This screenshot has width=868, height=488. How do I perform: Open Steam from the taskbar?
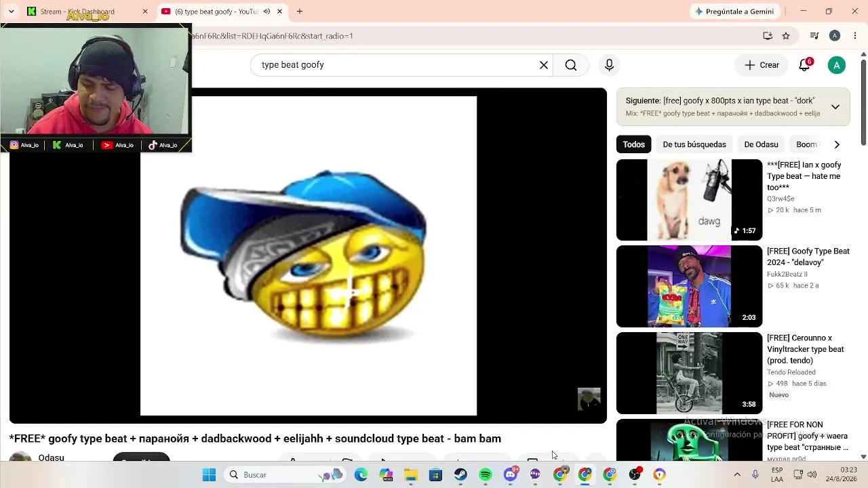(x=460, y=475)
